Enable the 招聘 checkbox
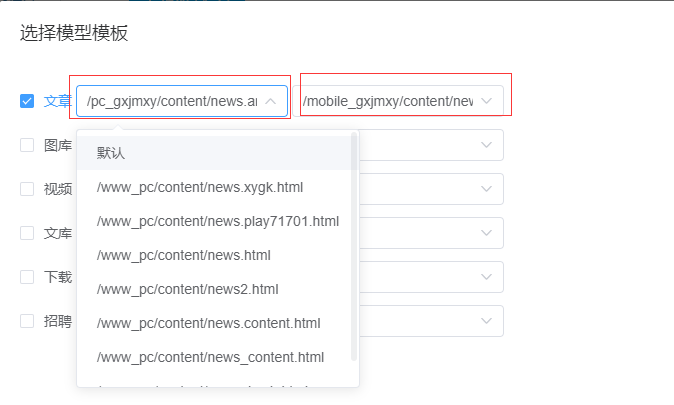 [x=27, y=321]
